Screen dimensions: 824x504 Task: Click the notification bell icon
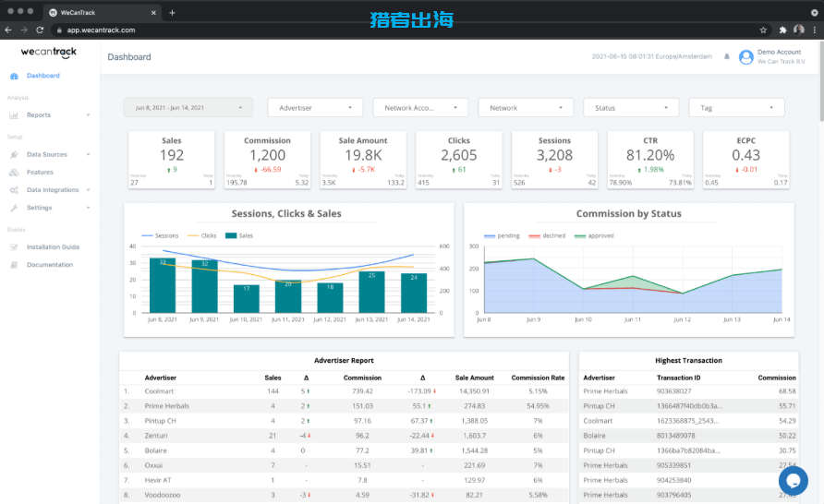pyautogui.click(x=727, y=56)
